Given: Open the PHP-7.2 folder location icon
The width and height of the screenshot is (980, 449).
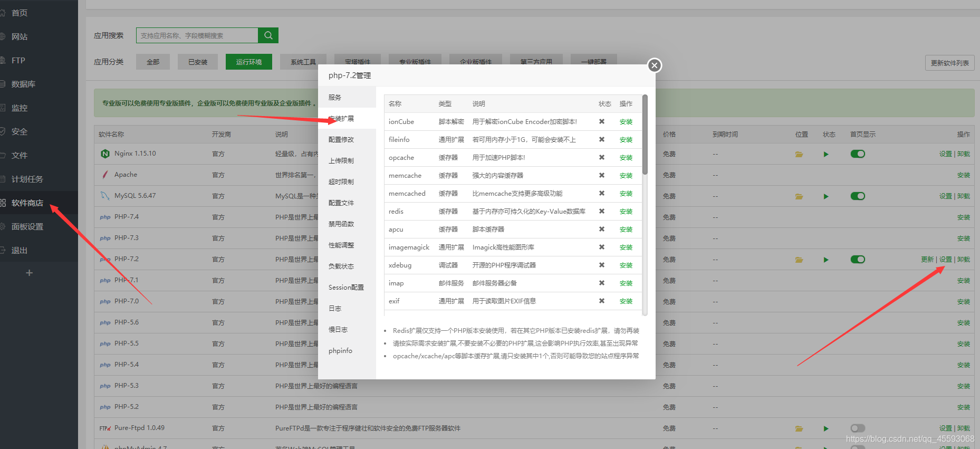Looking at the screenshot, I should [x=799, y=260].
